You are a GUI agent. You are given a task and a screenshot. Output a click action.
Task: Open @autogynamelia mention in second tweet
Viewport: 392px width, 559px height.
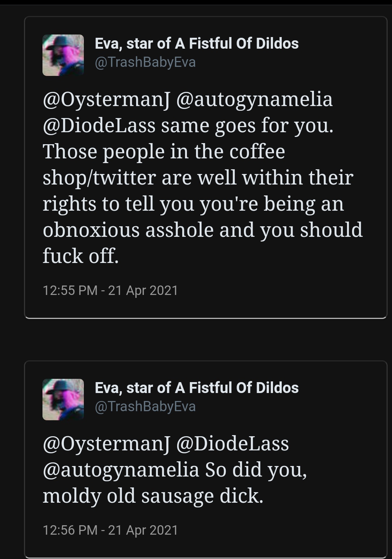[121, 470]
